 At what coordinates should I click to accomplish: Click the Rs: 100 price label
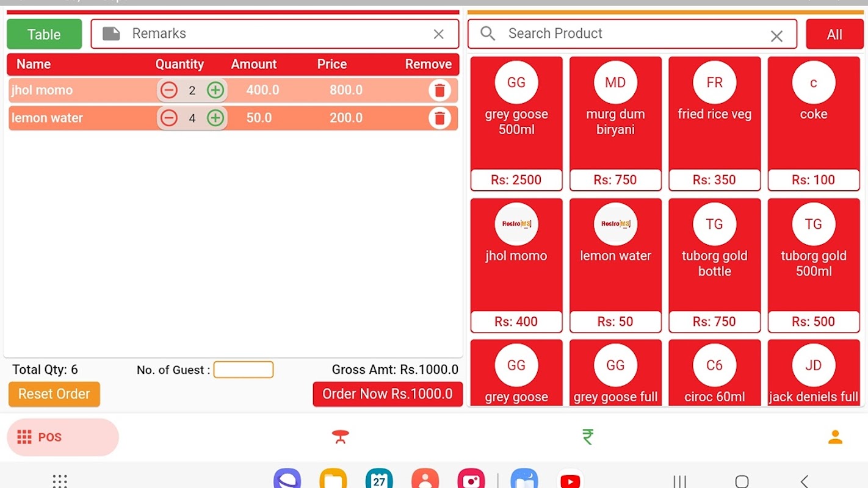(x=814, y=180)
